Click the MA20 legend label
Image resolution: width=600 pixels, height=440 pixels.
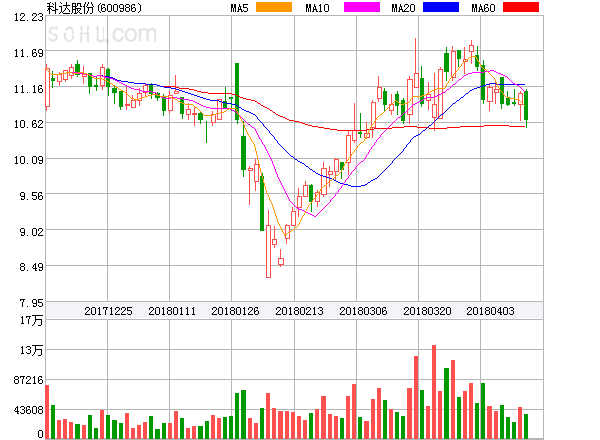point(403,8)
